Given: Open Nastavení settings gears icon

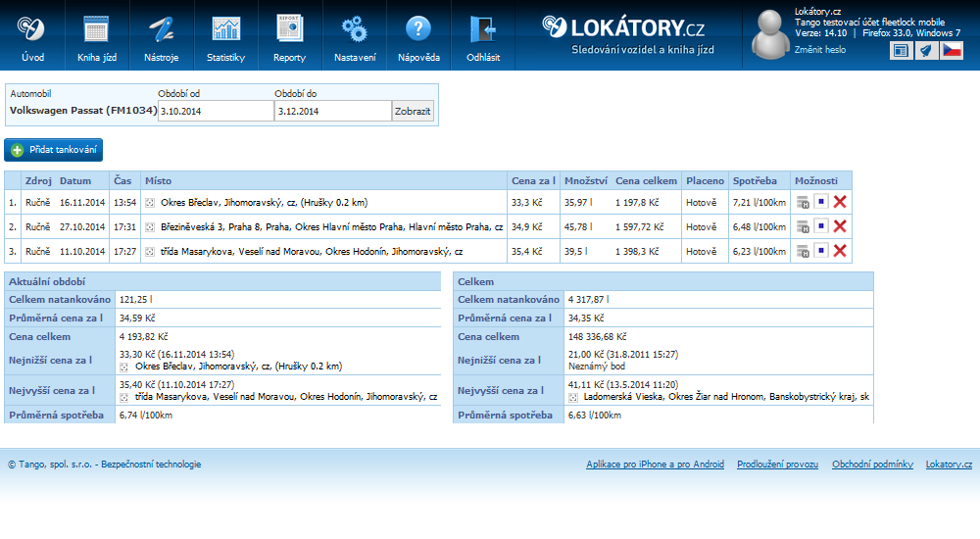Looking at the screenshot, I should (354, 27).
